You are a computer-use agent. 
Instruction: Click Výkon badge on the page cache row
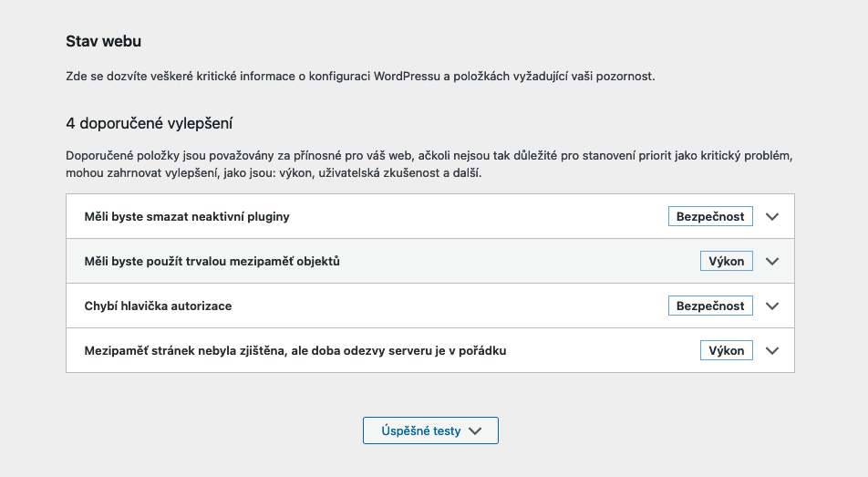[x=727, y=351]
